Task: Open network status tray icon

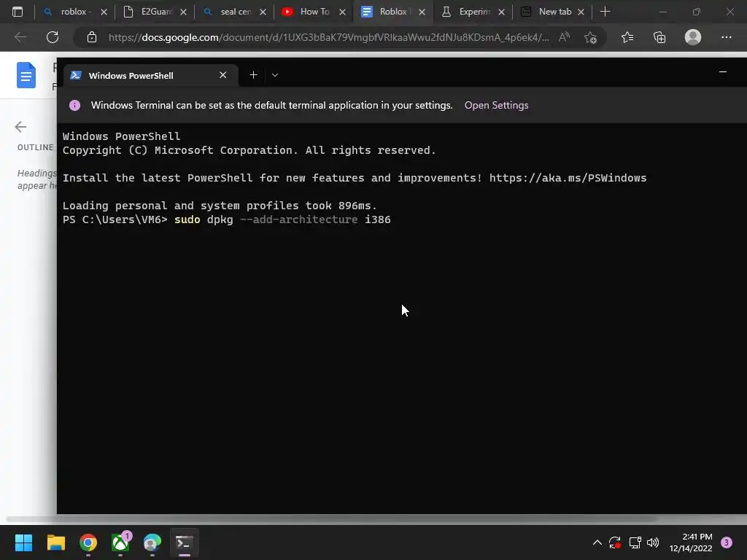Action: pos(635,542)
